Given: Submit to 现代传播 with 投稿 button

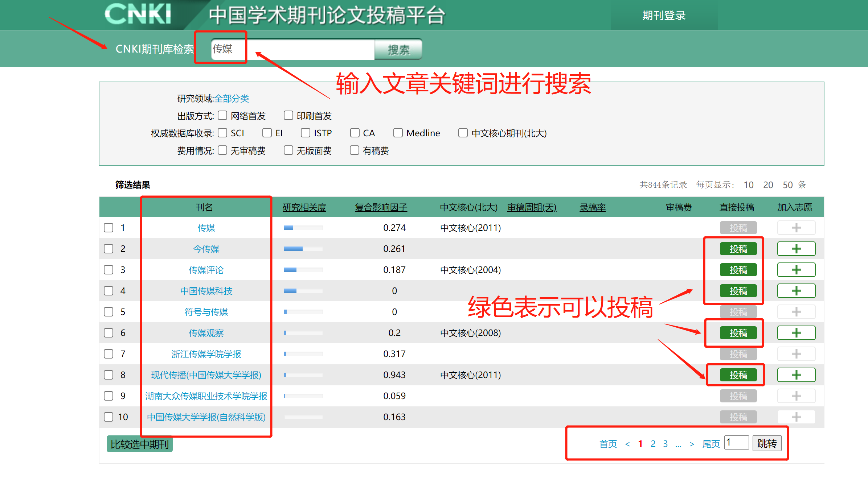Looking at the screenshot, I should [x=738, y=375].
